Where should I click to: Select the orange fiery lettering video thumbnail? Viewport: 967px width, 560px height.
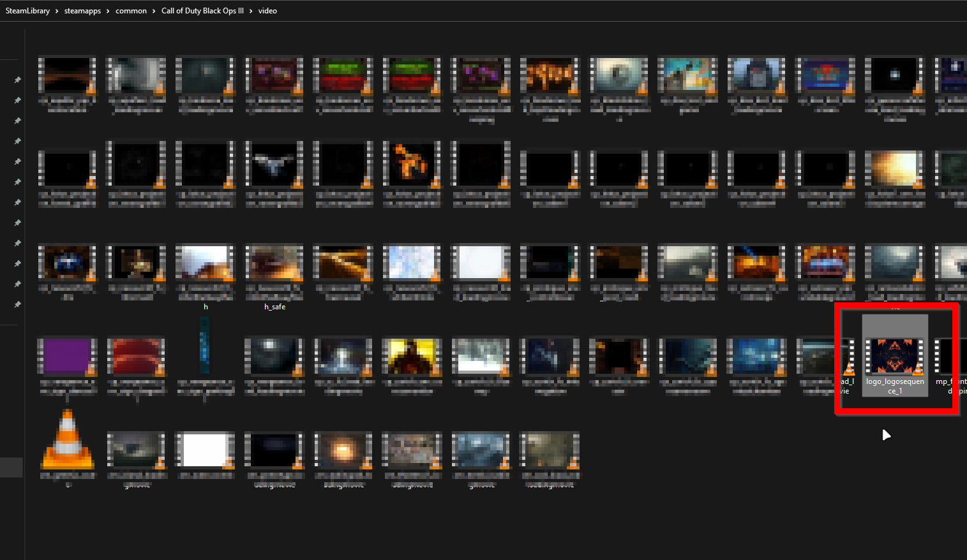(550, 76)
